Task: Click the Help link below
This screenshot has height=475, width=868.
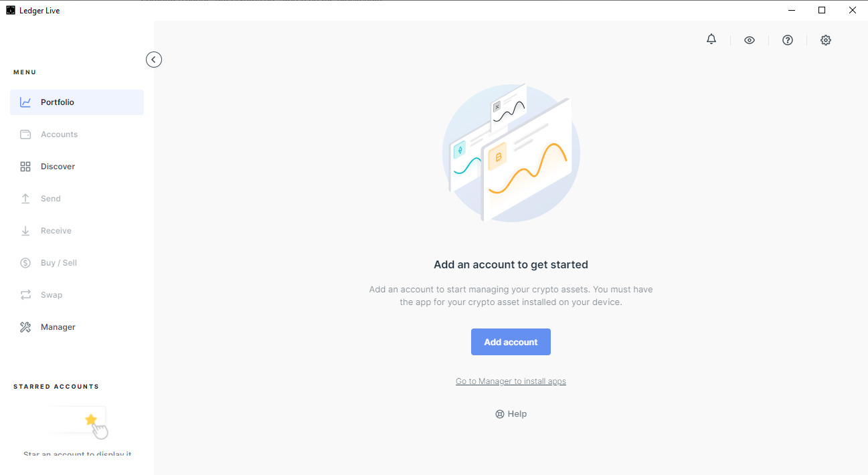Action: (511, 414)
